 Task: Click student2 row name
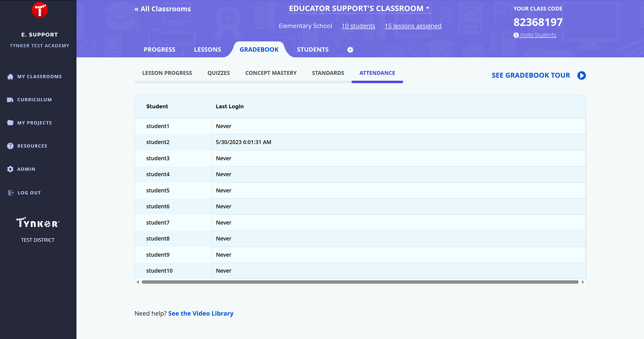(x=158, y=142)
